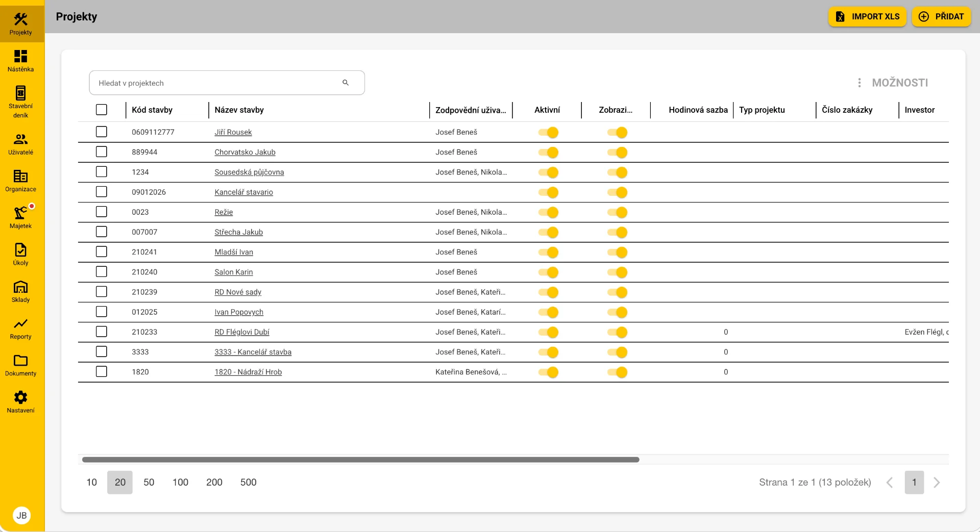Open the Majetek section

pyautogui.click(x=21, y=218)
